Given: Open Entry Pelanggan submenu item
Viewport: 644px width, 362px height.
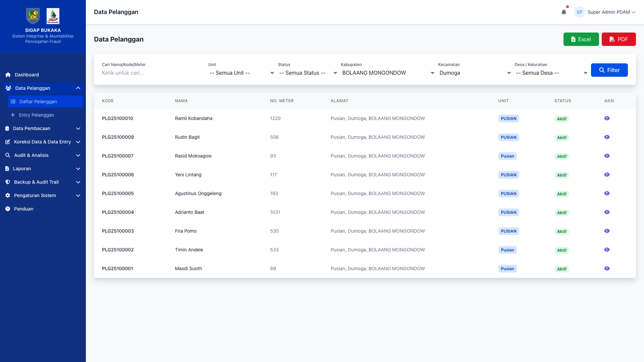Looking at the screenshot, I should coord(36,115).
